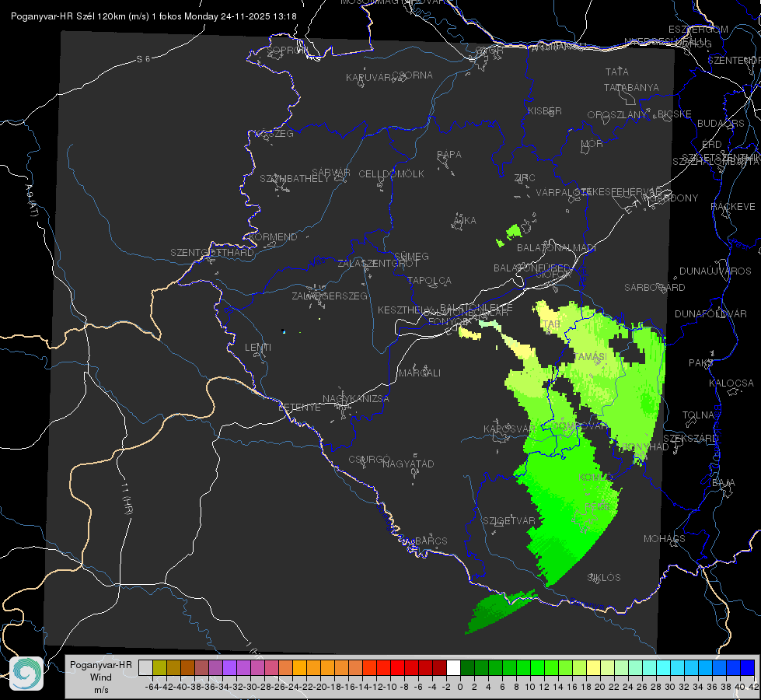This screenshot has width=761, height=700.
Task: Click the KAPOSVÁR city label
Action: click(510, 429)
